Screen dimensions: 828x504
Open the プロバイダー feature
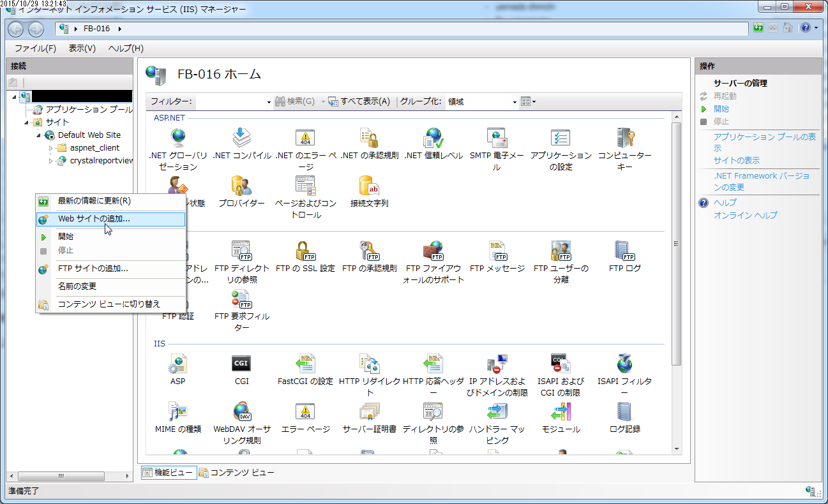(242, 192)
